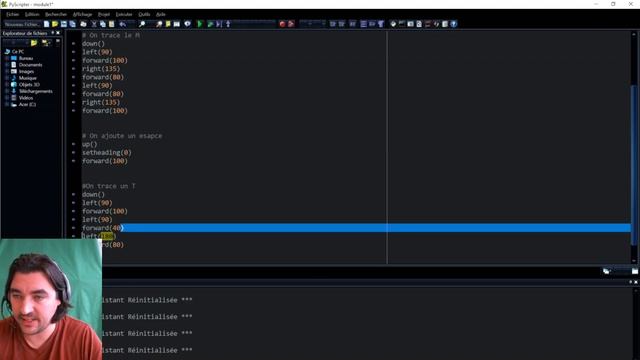Expand the Acer (C:) drive

coord(7,104)
